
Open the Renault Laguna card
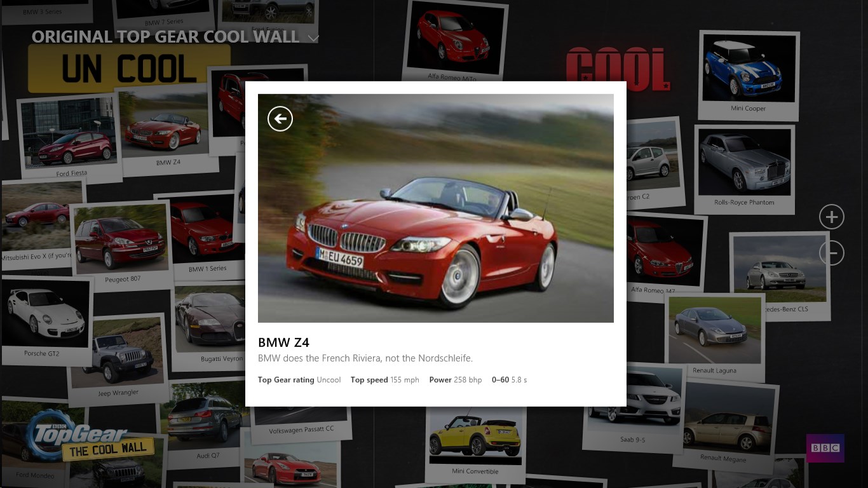tap(714, 337)
